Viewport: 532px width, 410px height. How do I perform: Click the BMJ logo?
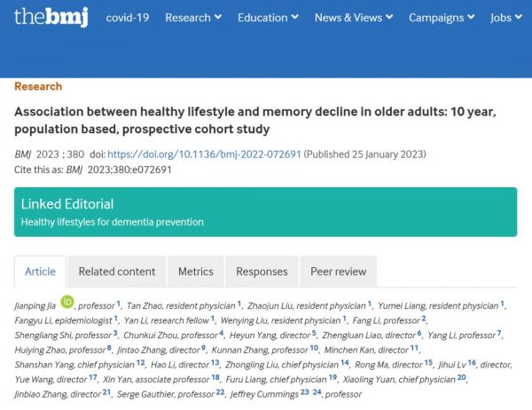coord(51,17)
